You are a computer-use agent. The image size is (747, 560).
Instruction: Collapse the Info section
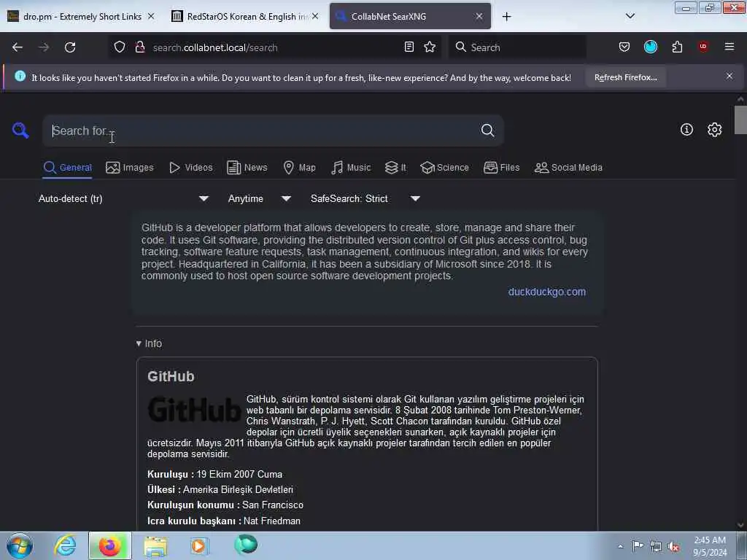pos(149,343)
